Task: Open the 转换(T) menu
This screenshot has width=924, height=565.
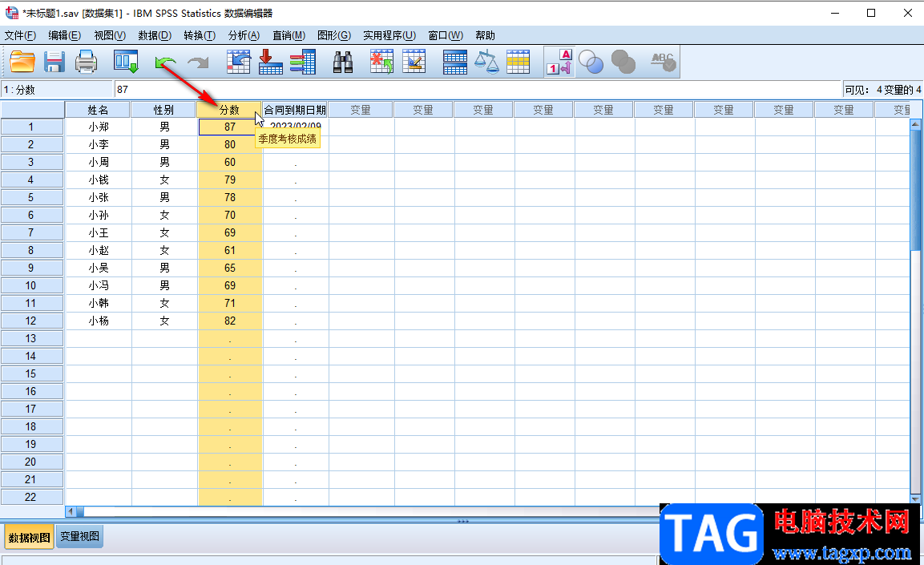Action: tap(200, 35)
